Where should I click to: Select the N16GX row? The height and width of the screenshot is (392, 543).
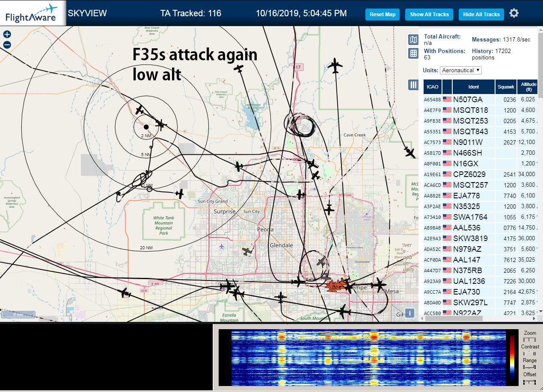(480, 163)
